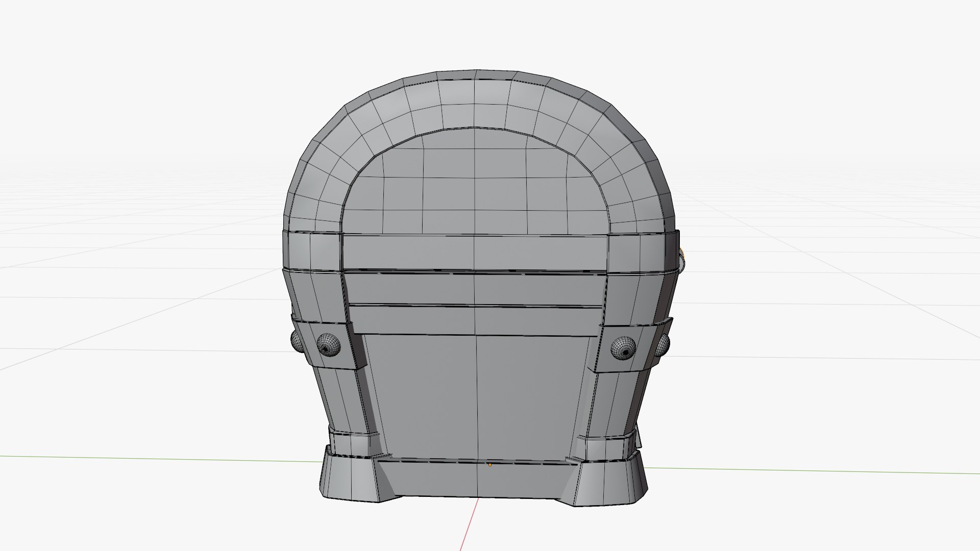This screenshot has width=980, height=551.
Task: Select the rivet sphere on right front strap
Action: pyautogui.click(x=623, y=348)
